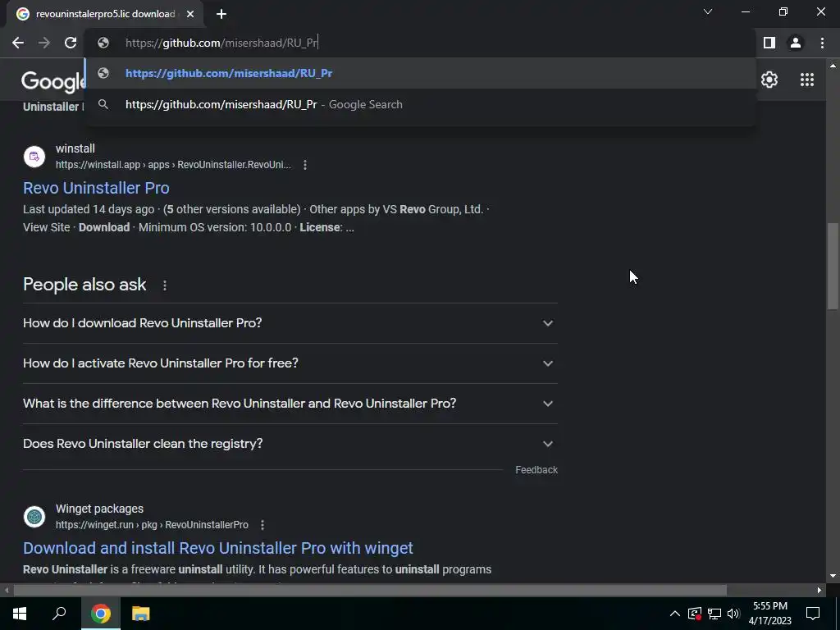Click the Google logo
Viewport: 840px width, 630px height.
point(53,81)
